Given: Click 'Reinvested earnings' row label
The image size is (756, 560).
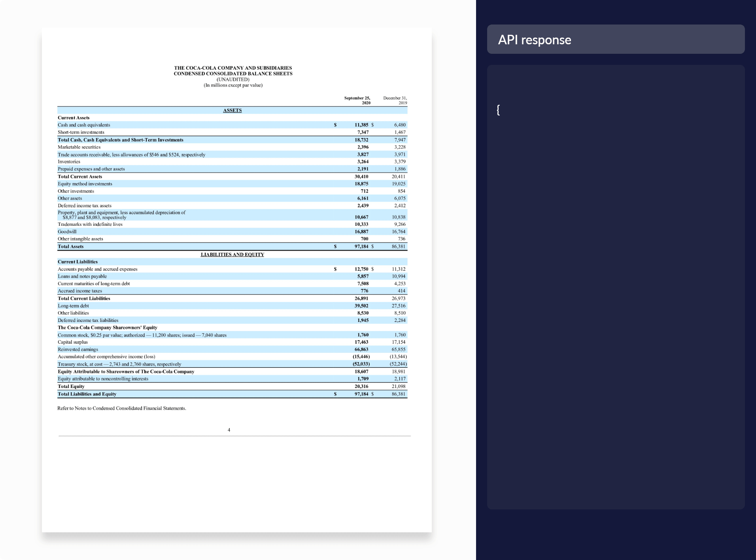Looking at the screenshot, I should [78, 350].
